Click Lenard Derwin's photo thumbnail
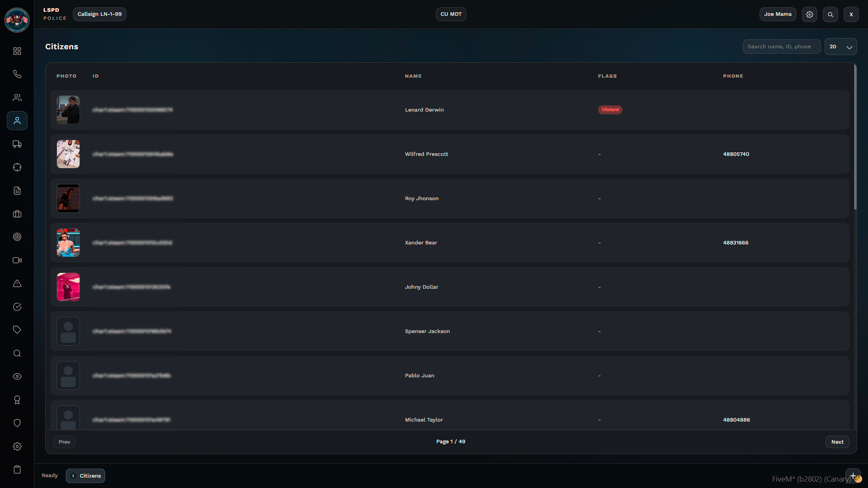This screenshot has height=488, width=868. pyautogui.click(x=68, y=110)
